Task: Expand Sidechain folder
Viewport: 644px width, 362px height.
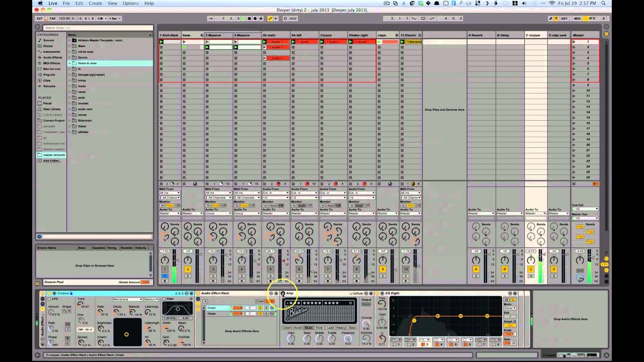Action: 70,121
